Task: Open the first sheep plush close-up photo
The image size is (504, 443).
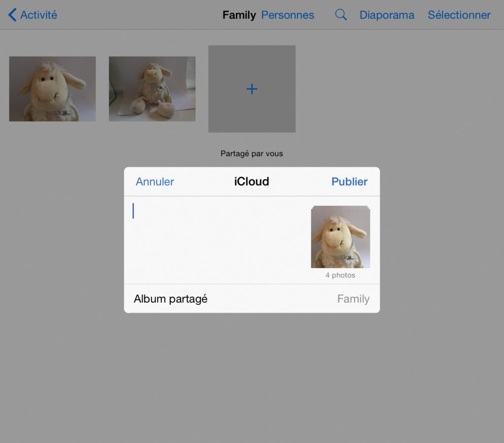Action: click(52, 89)
